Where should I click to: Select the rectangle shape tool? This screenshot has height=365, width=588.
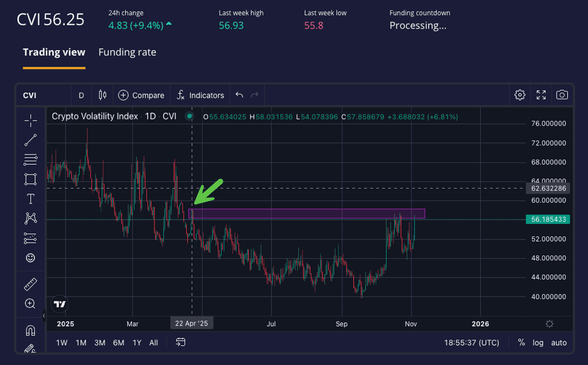[x=30, y=179]
